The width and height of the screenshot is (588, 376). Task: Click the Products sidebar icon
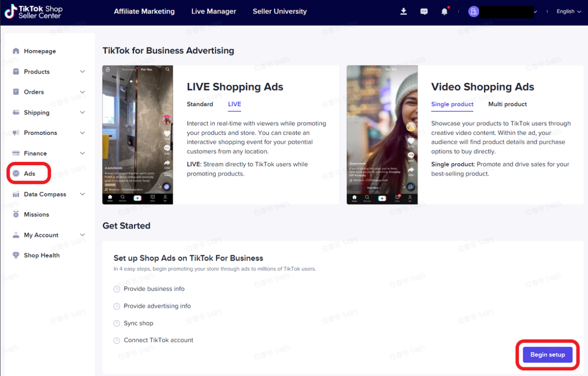[x=16, y=72]
